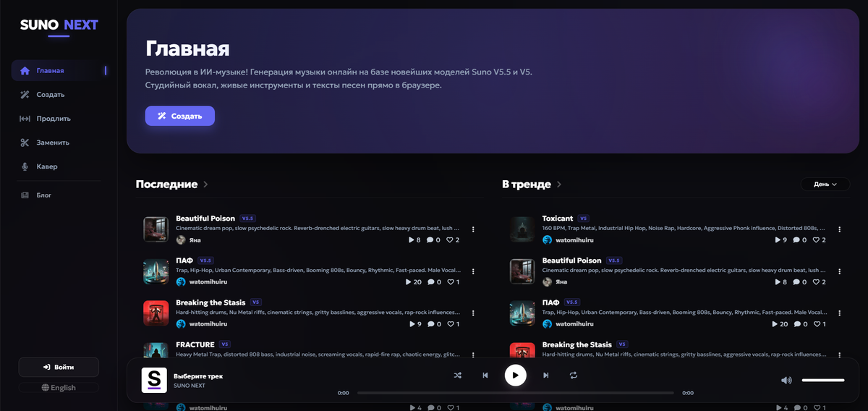
Task: Expand the В тренде section chevron
Action: tap(559, 185)
